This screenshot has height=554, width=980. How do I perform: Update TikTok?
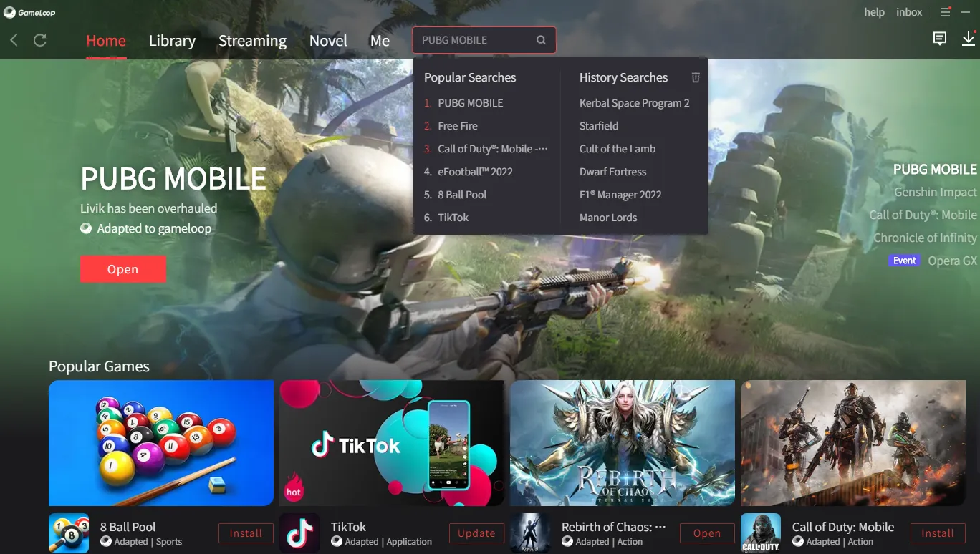coord(476,533)
